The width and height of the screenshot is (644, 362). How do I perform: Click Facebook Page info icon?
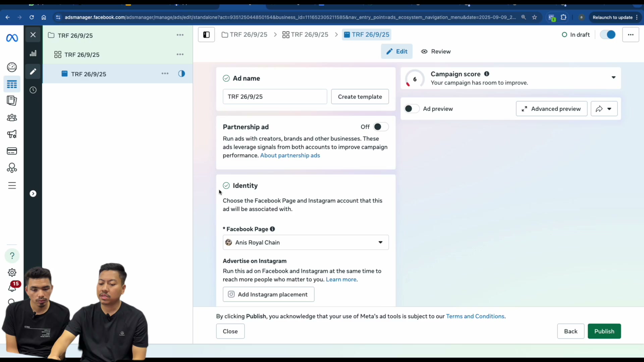pos(272,229)
